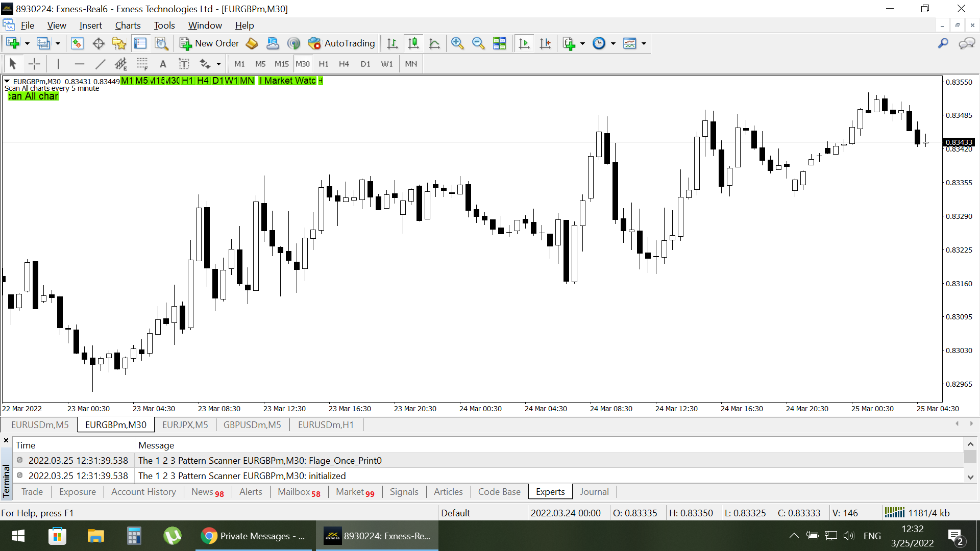Screen dimensions: 980x551
Task: Switch to the EURJPX,M5 chart tab
Action: click(185, 425)
